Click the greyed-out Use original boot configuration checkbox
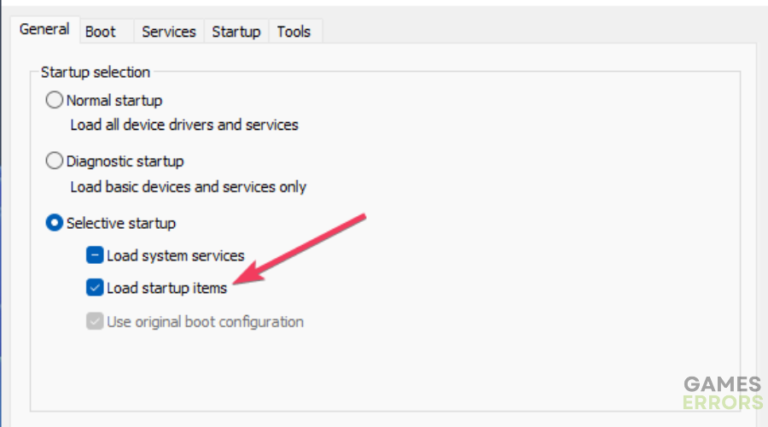Viewport: 768px width, 427px height. (95, 322)
